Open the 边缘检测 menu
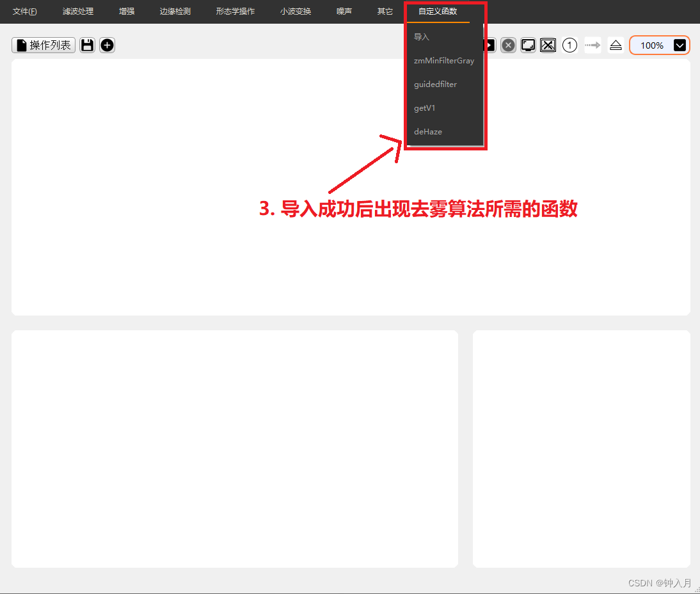 click(x=175, y=11)
